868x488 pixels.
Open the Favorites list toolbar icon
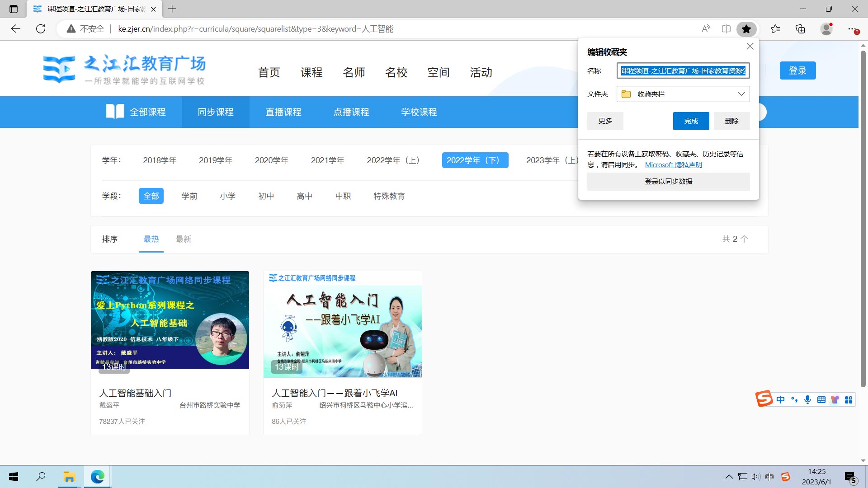pyautogui.click(x=775, y=29)
